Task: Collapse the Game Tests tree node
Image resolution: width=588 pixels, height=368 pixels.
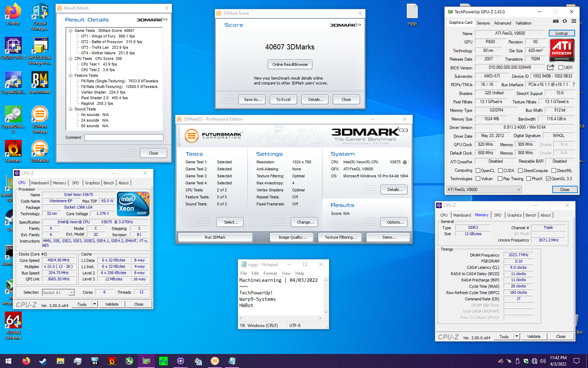Action: point(70,31)
